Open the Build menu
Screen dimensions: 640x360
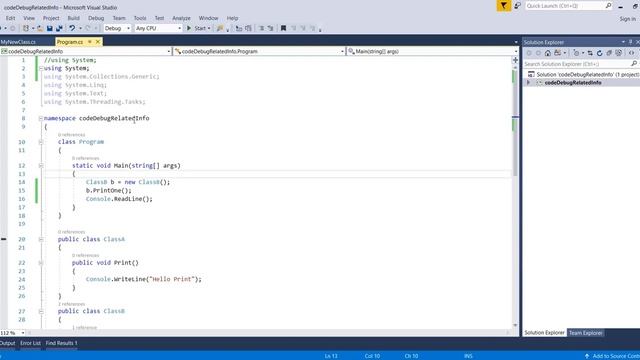tap(73, 18)
